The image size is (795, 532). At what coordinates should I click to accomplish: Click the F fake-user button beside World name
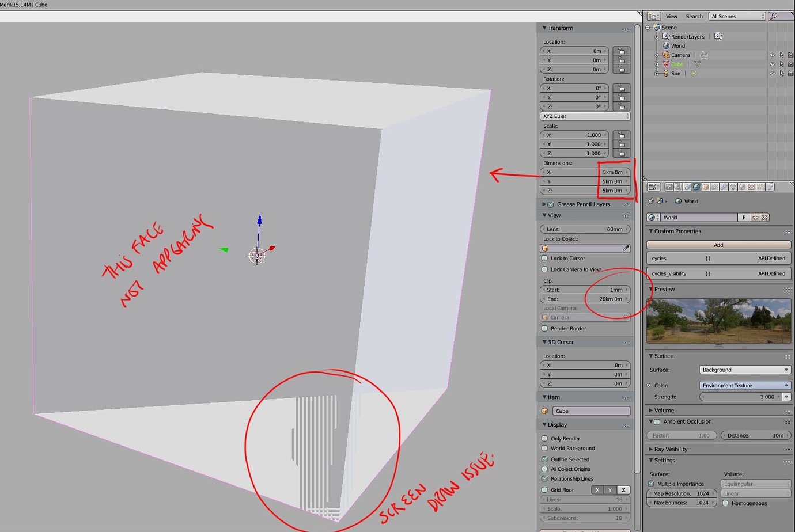(x=744, y=217)
